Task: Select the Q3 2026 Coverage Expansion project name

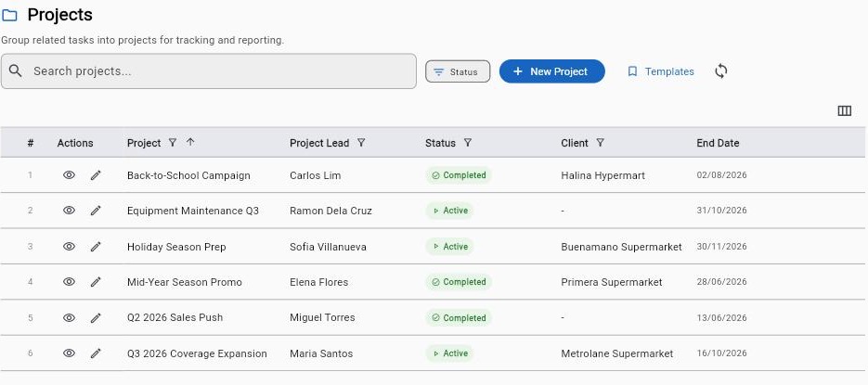Action: pyautogui.click(x=197, y=353)
